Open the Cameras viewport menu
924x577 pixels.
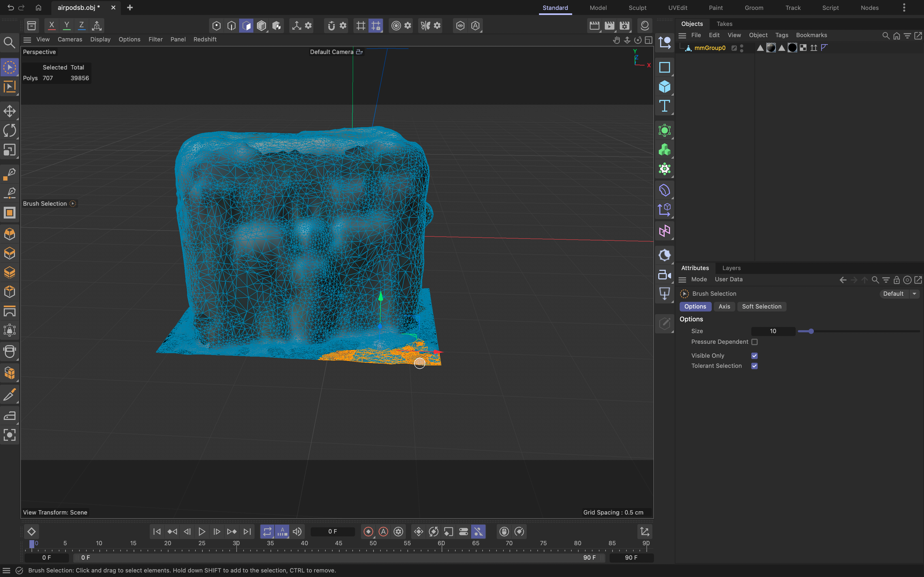point(70,39)
